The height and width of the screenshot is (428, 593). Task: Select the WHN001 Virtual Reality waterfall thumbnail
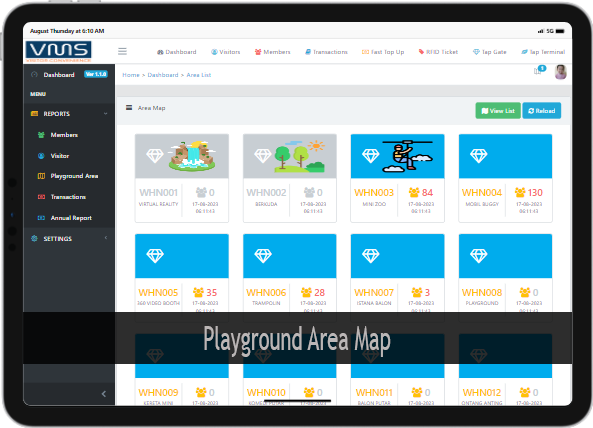pyautogui.click(x=192, y=156)
